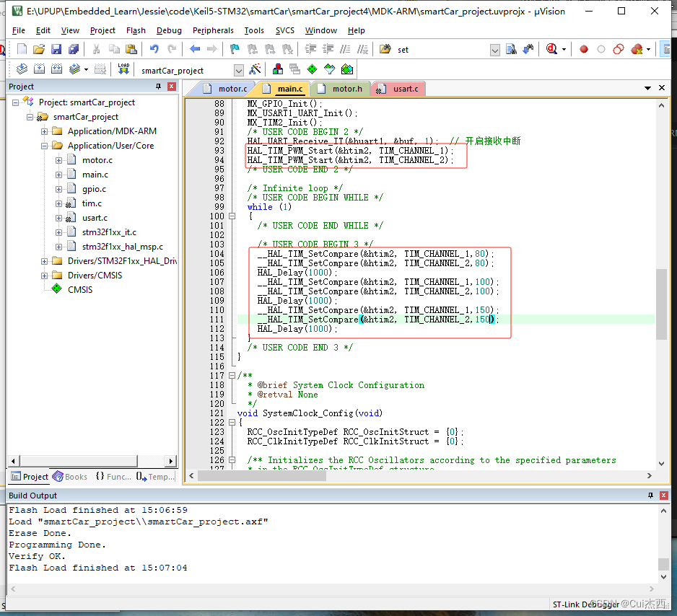Viewport: 677px width, 616px height.
Task: Rebuild all target files icon
Action: click(56, 69)
